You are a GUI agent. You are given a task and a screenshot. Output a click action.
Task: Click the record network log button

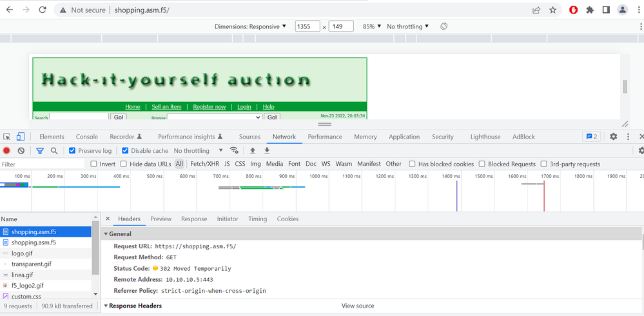click(6, 151)
